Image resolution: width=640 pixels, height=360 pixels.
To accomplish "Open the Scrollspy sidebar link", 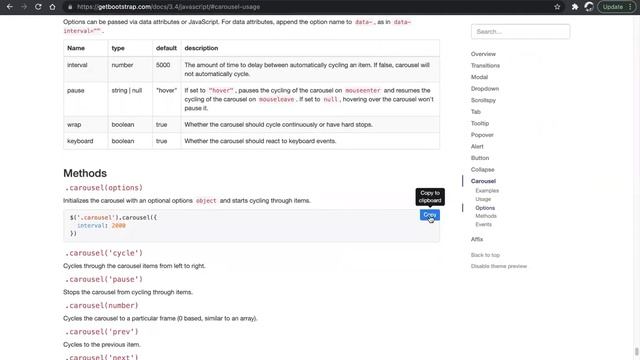I will coord(483,100).
